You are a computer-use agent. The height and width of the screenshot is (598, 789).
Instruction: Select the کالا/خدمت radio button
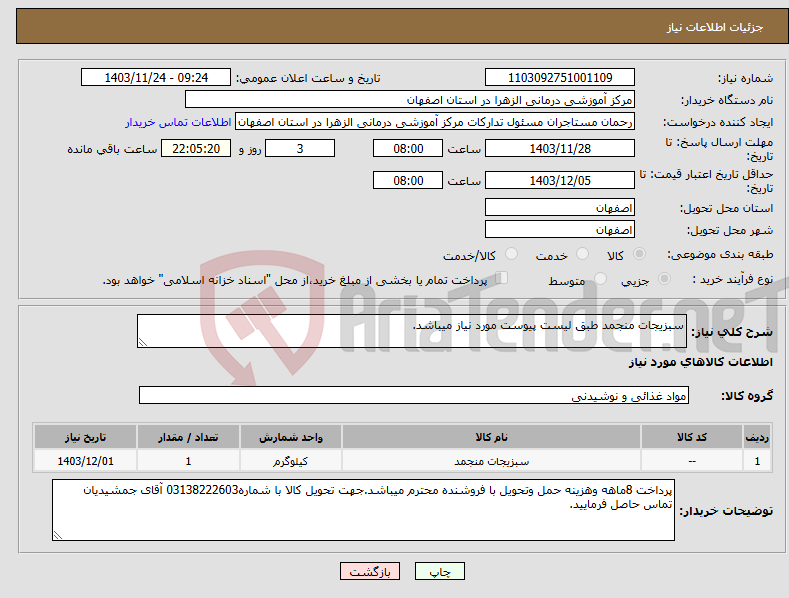511,254
